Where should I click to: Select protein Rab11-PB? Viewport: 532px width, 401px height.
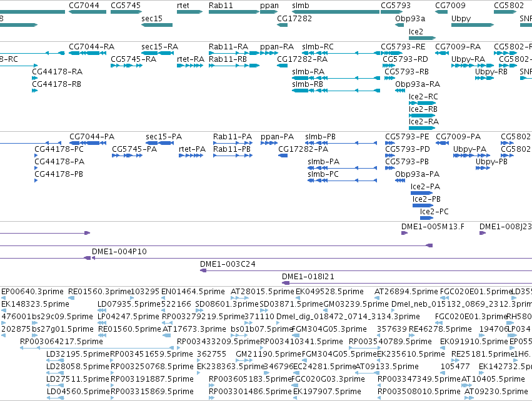coord(233,156)
